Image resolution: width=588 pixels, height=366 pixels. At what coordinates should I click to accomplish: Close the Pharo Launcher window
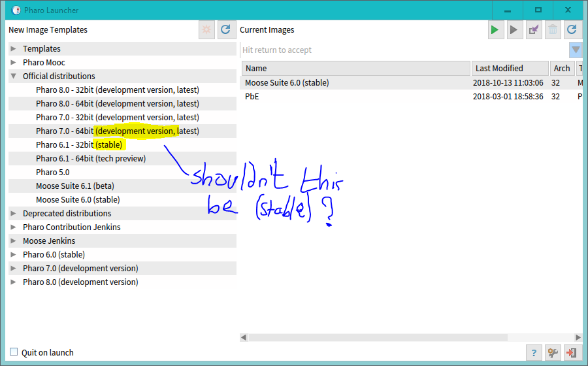coord(568,10)
